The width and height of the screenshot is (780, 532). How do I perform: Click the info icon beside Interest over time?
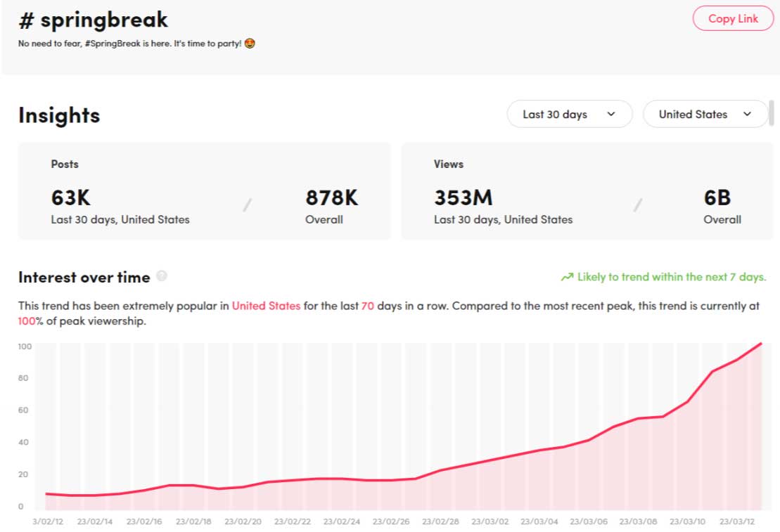pos(162,276)
